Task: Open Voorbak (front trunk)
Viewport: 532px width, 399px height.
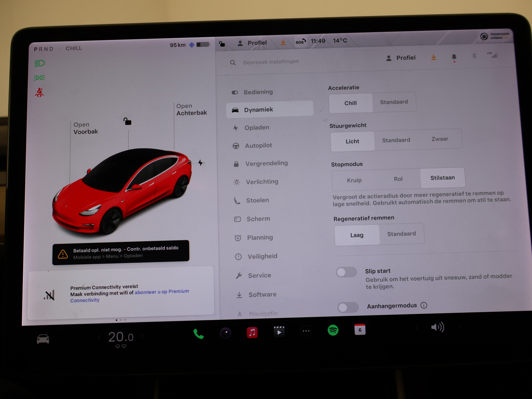Action: tap(86, 128)
